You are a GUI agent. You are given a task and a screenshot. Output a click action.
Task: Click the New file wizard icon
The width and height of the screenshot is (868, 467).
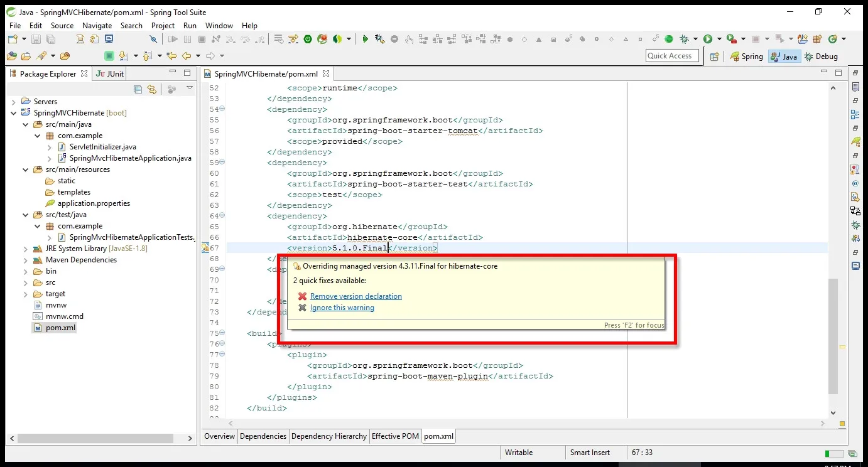[11, 39]
